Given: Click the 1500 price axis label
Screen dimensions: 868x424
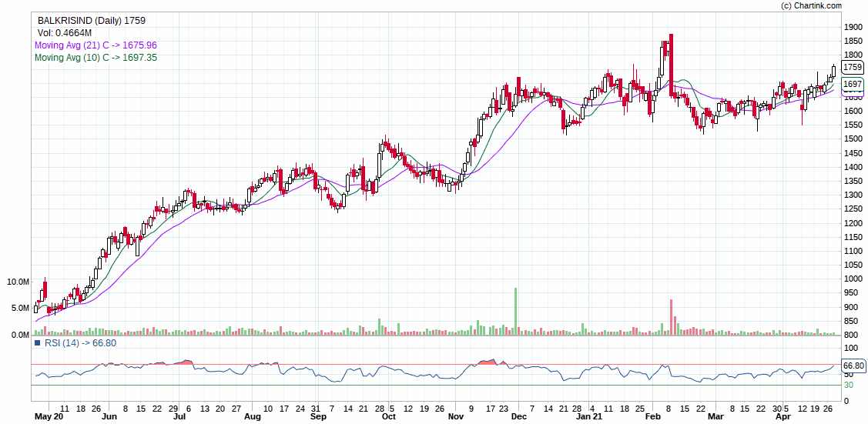Looking at the screenshot, I should tap(853, 139).
